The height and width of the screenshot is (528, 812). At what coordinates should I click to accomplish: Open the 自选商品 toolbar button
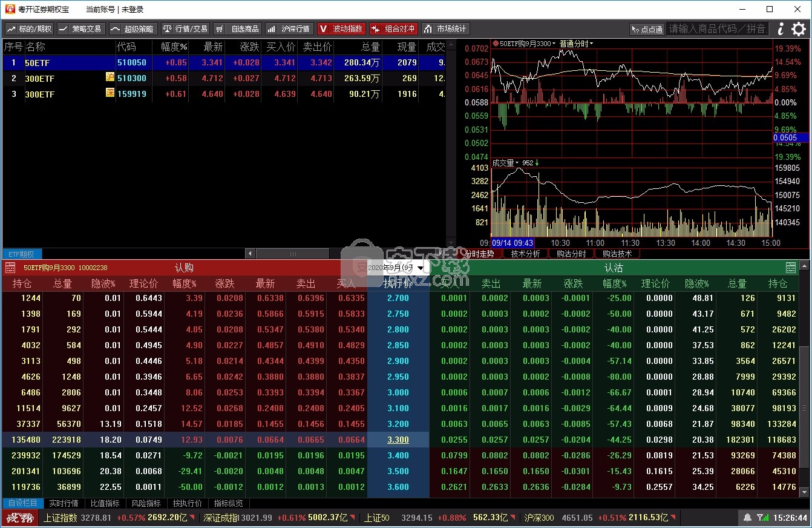click(x=237, y=29)
